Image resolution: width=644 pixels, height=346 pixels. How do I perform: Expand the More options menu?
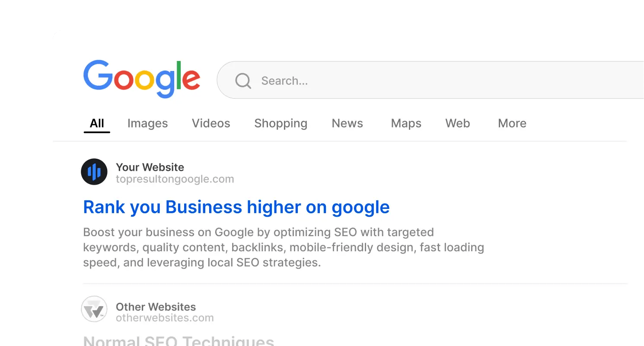click(x=512, y=123)
